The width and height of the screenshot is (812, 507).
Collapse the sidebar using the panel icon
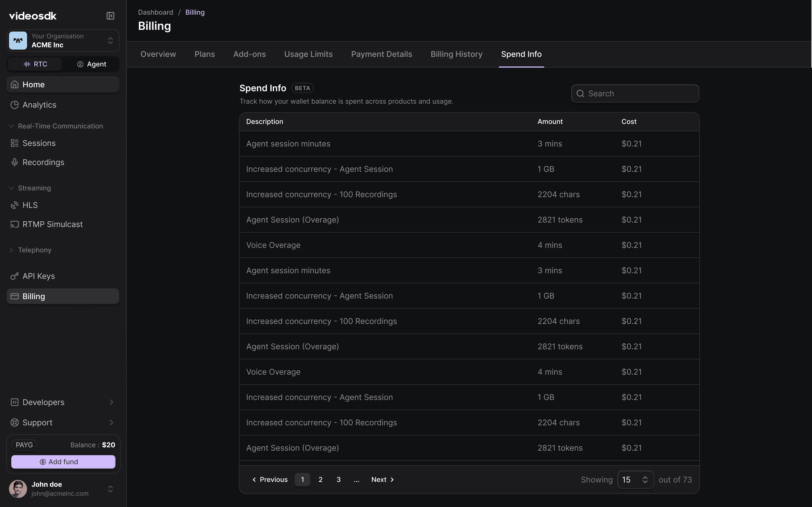click(110, 15)
